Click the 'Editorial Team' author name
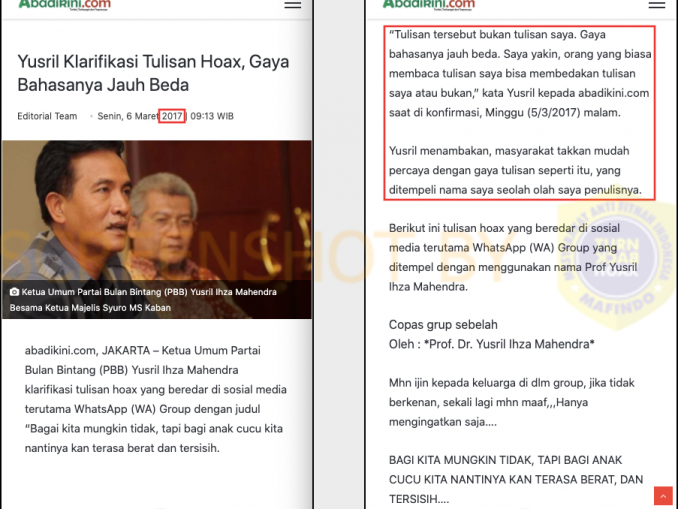 [47, 116]
